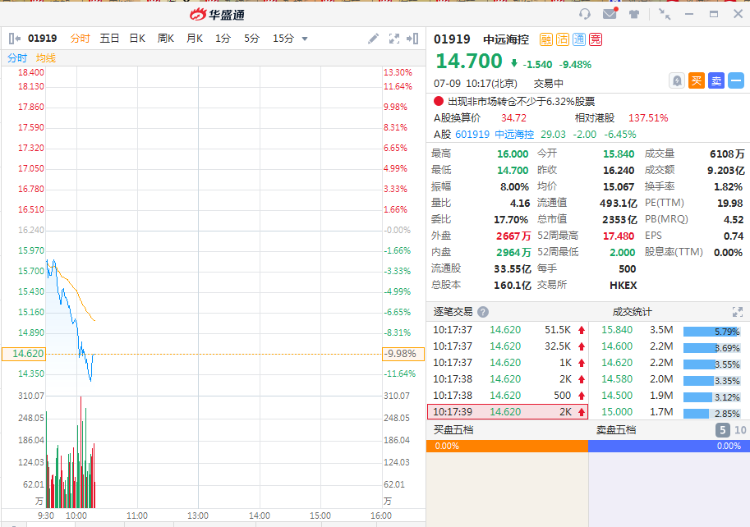Click the 14.620 current price axis marker

[24, 354]
